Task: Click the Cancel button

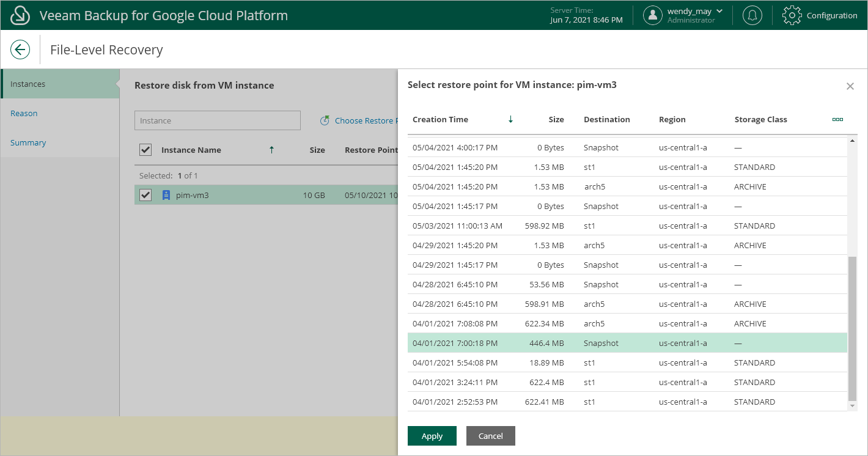Action: click(491, 436)
